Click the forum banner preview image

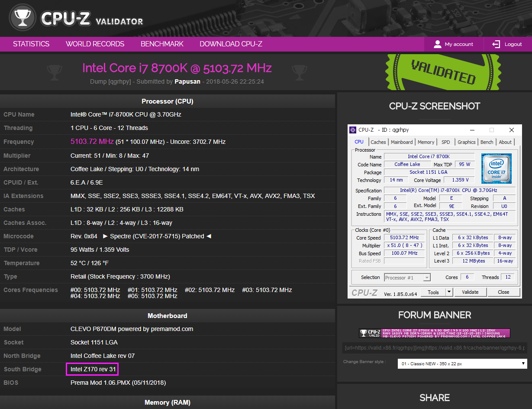tap(435, 333)
